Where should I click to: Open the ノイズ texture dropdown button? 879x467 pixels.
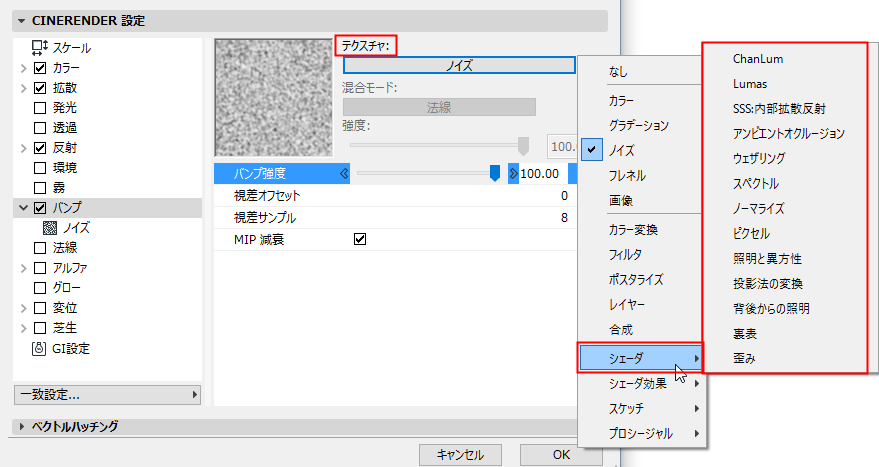(x=459, y=65)
